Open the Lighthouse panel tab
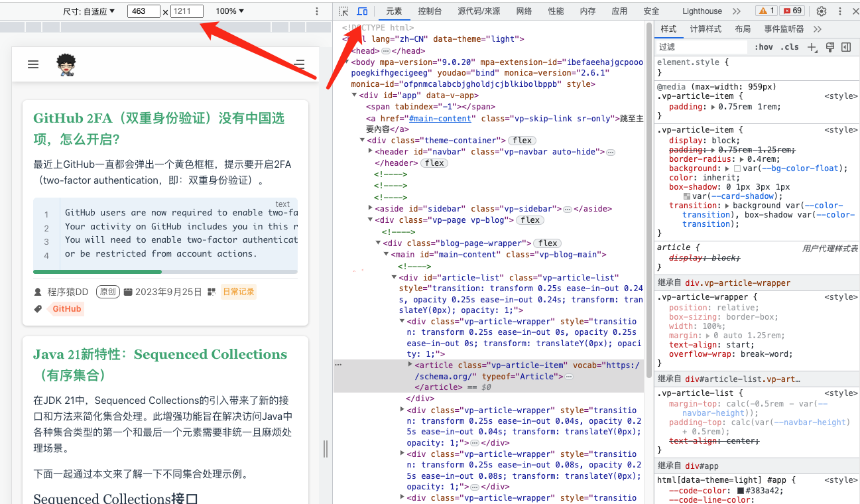Image resolution: width=860 pixels, height=504 pixels. coord(702,11)
